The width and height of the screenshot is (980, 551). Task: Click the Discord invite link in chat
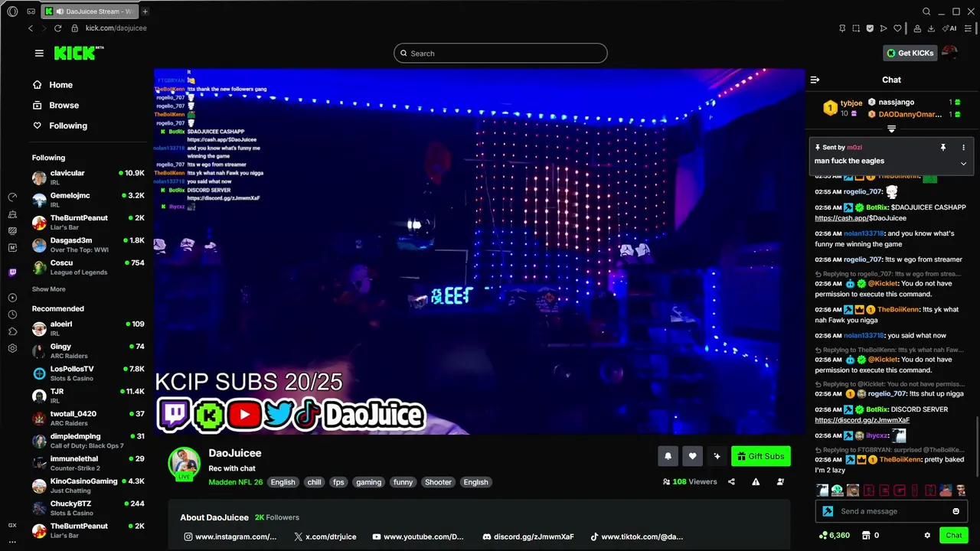(x=862, y=420)
